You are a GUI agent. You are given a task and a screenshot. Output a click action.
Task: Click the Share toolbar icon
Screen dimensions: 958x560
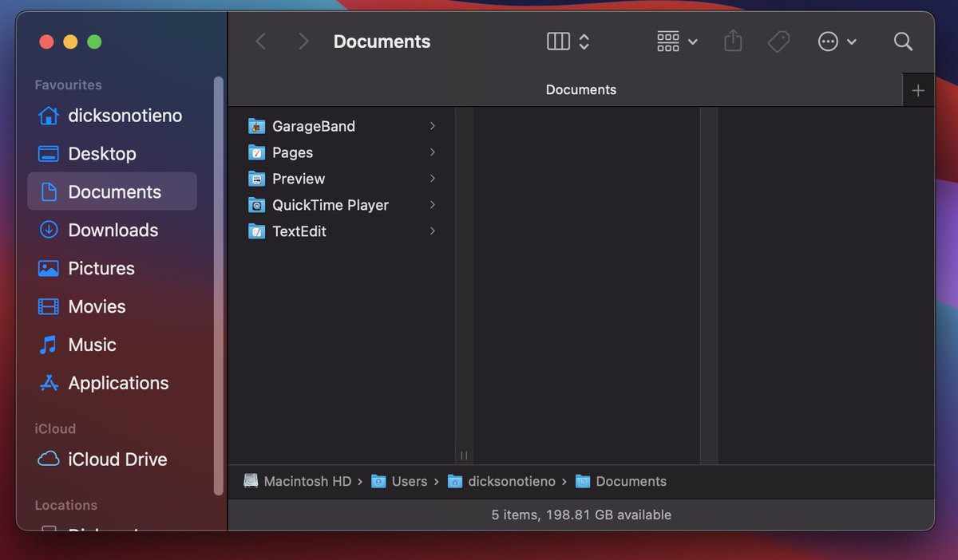click(x=733, y=41)
